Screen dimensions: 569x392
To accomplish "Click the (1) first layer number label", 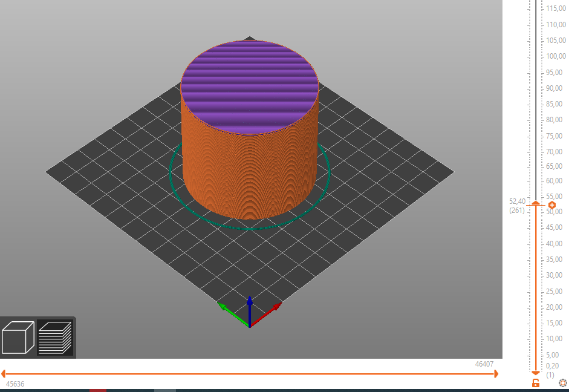I will tap(550, 375).
